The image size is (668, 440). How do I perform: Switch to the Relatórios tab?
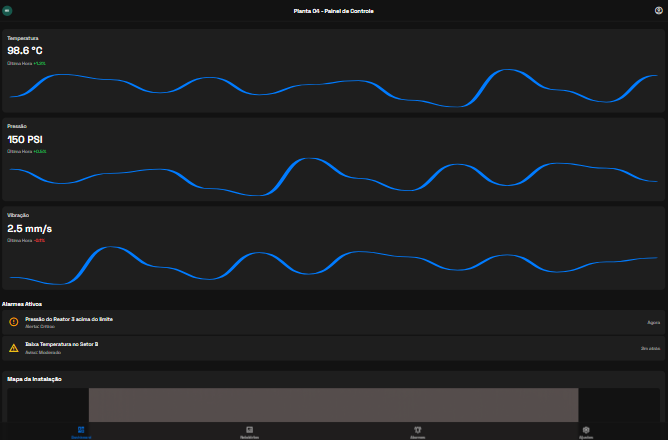[x=250, y=437]
